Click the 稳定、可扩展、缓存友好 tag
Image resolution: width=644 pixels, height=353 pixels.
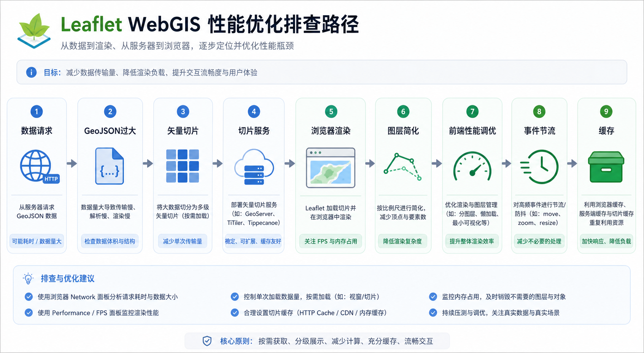tap(253, 241)
